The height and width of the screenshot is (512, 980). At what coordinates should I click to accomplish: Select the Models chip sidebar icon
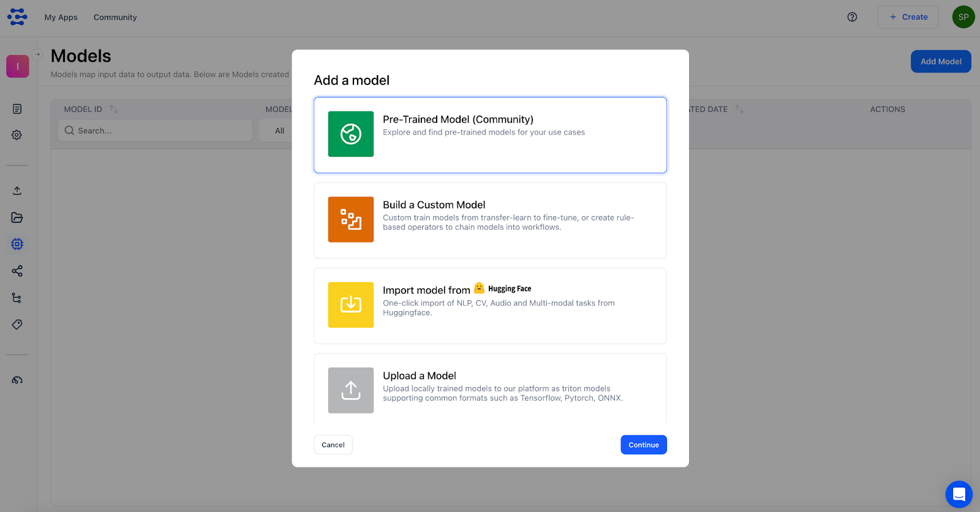[17, 244]
